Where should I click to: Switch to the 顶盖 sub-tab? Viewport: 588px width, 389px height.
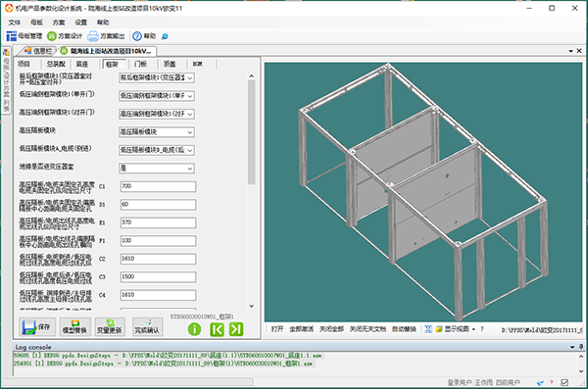click(170, 64)
